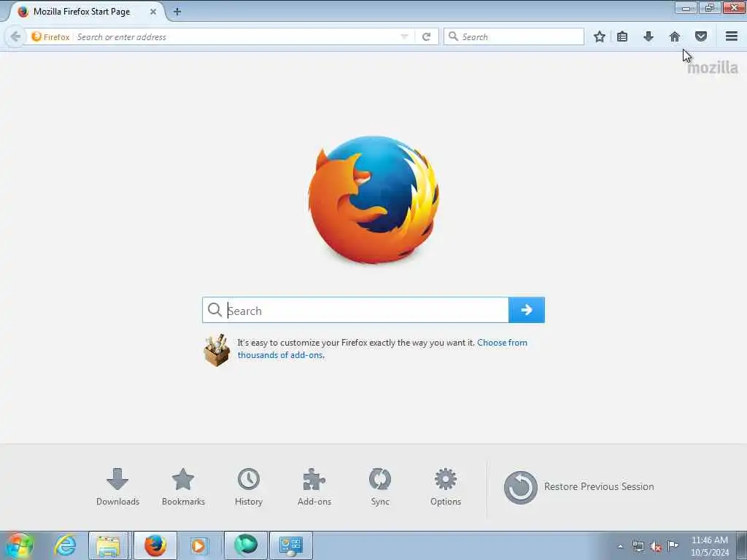
Task: Show hidden system tray icons
Action: point(620,546)
